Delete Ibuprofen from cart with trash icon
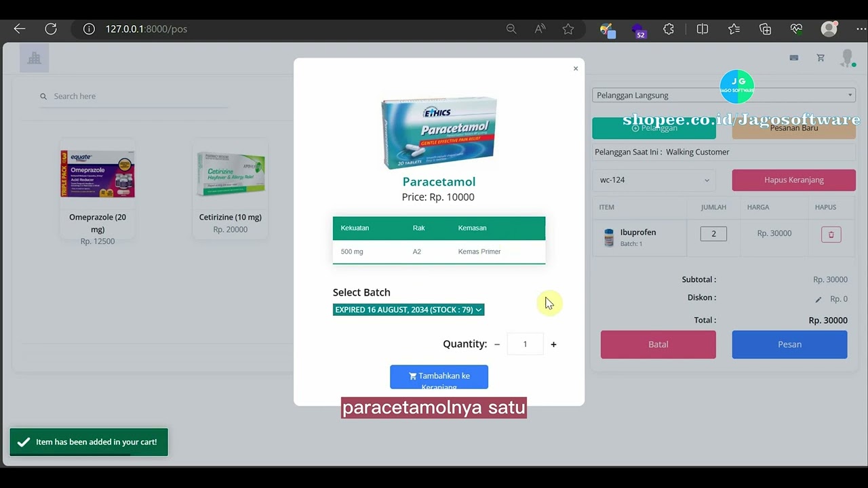Screen dimensions: 868x488 coord(831,235)
